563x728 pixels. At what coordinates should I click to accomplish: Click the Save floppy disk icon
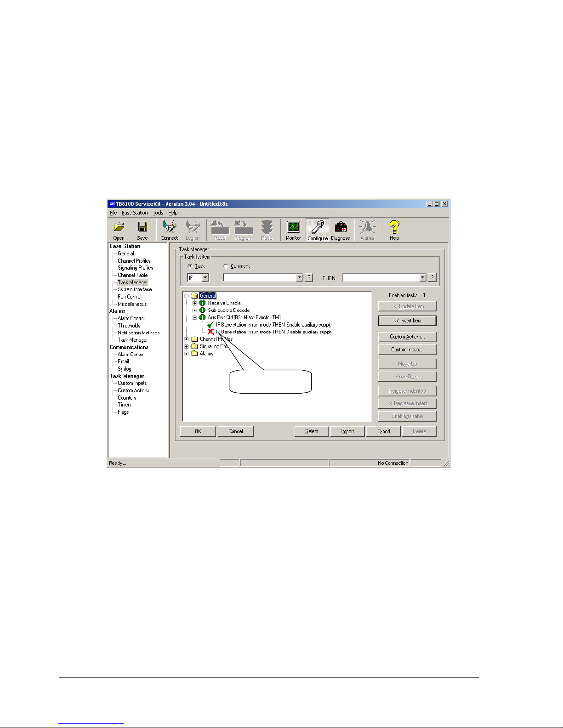pos(142,227)
